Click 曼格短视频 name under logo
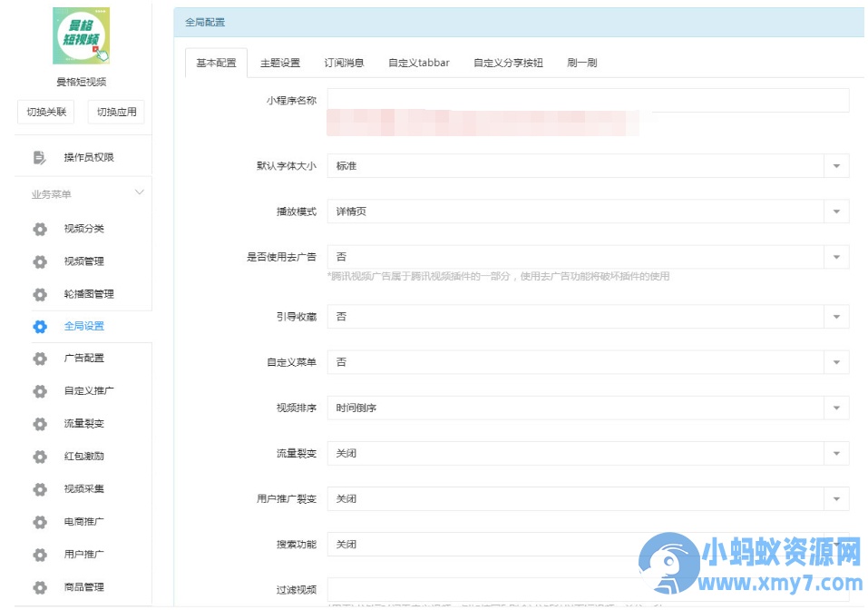Screen dimensions: 868x610 point(82,82)
